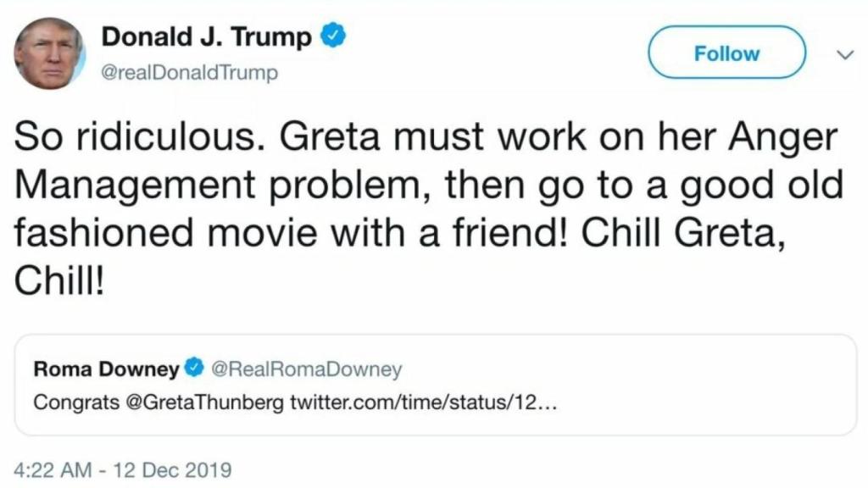
Task: Click the Follow button
Action: click(726, 53)
